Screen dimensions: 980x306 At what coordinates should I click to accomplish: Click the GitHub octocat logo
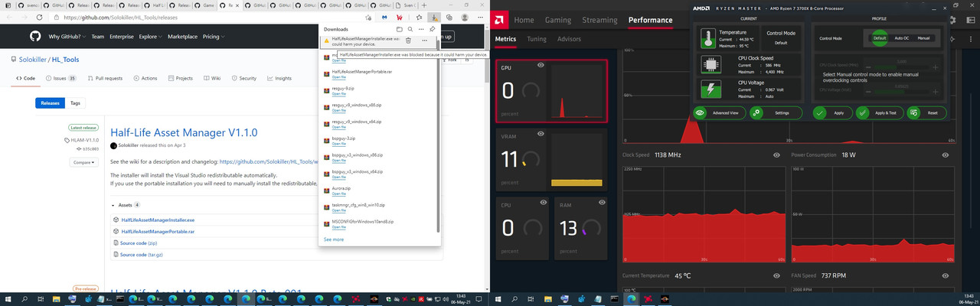(x=35, y=36)
